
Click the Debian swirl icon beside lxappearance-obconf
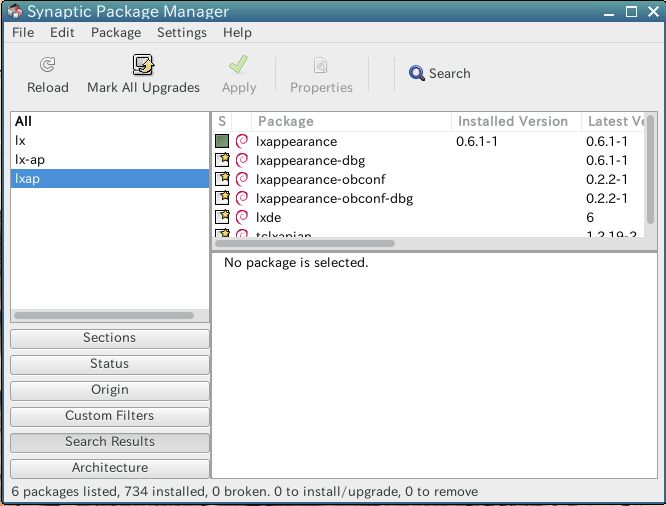coord(242,179)
